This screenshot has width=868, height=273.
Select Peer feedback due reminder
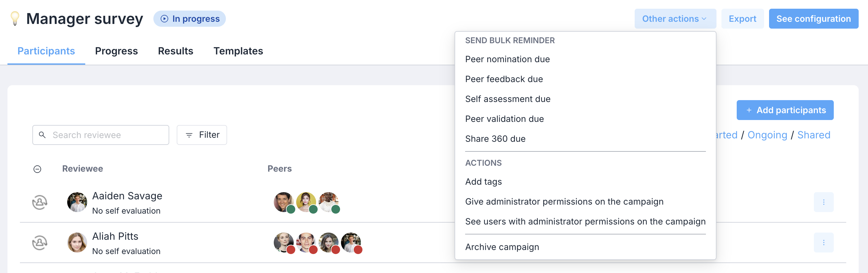pos(504,79)
